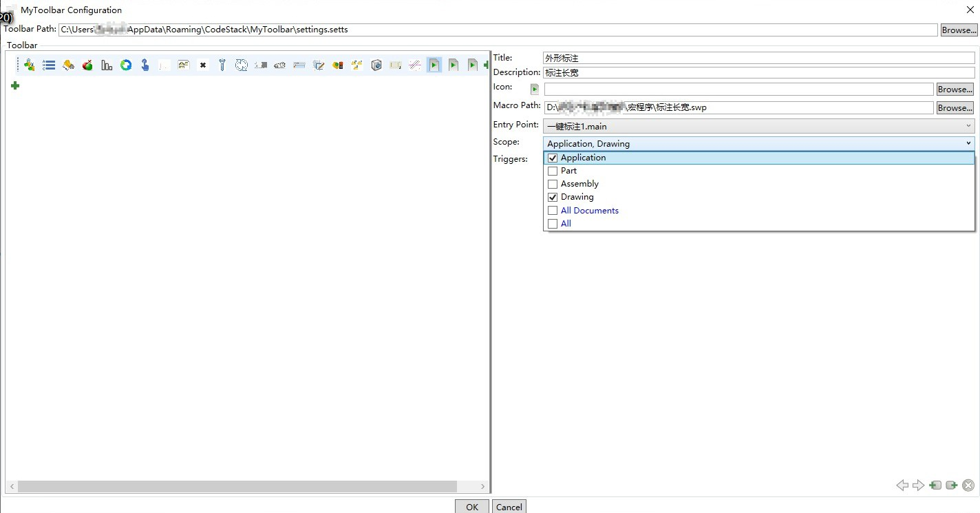Select the yellow and red blocks icon
Viewport: 980px width, 513px height.
point(338,65)
